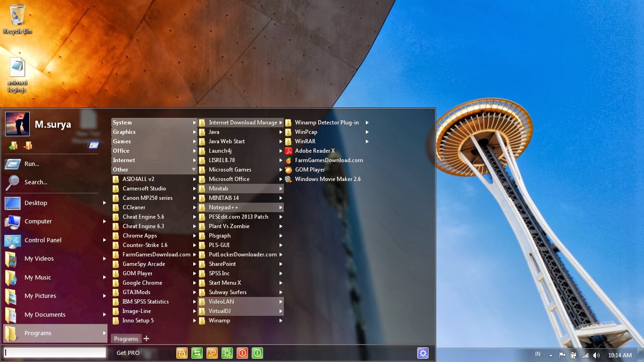Click the Get PRO link

128,353
